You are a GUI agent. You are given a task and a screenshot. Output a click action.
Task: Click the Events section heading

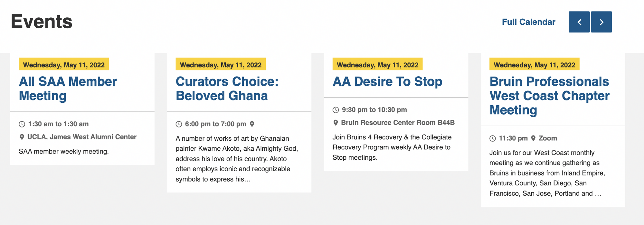(x=42, y=22)
